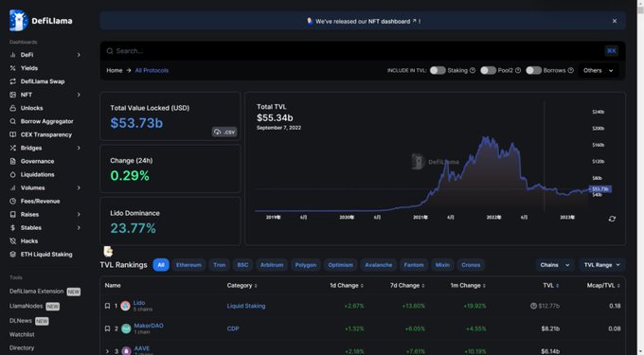Expand the Chains dropdown

point(554,265)
